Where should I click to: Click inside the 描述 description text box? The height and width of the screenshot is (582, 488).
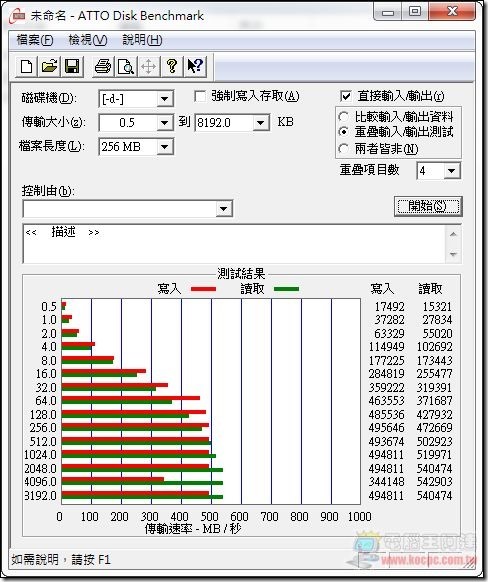235,244
